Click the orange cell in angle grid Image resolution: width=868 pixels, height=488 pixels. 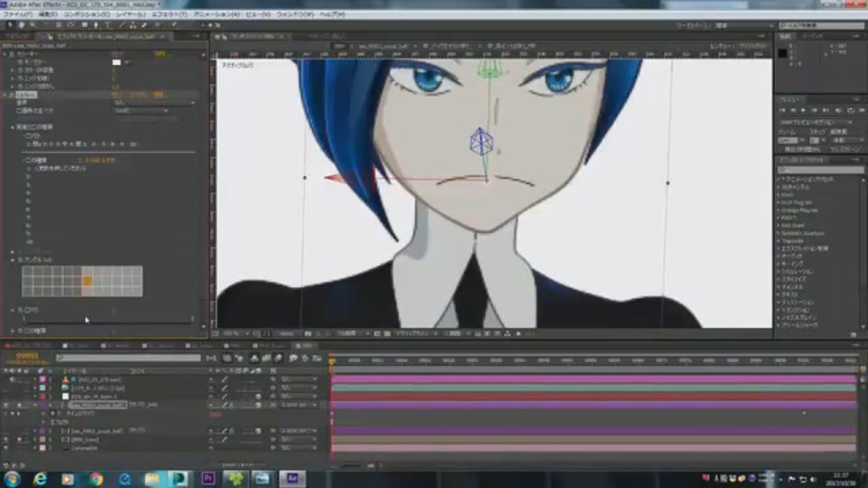[87, 281]
